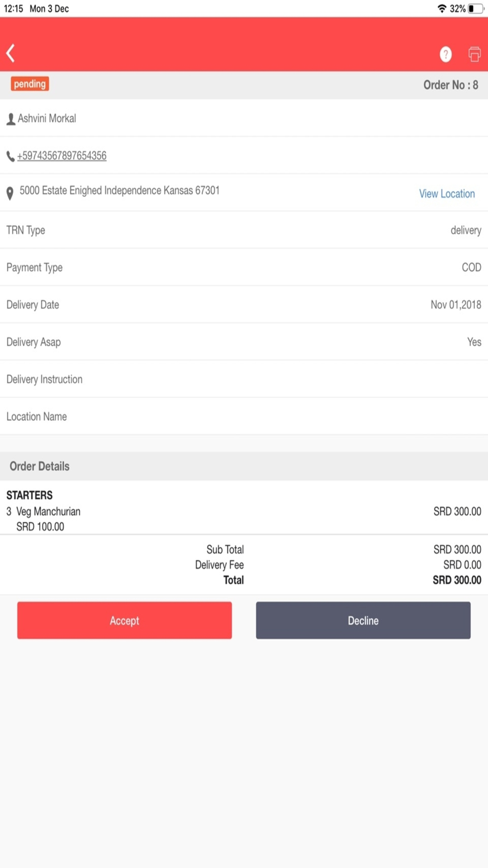Decline the pending order

click(363, 620)
